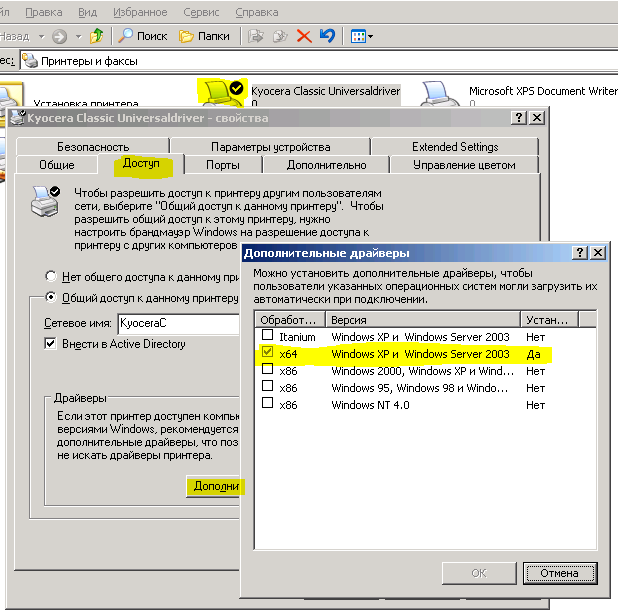Image resolution: width=618 pixels, height=616 pixels.
Task: Open the Правка menu
Action: (x=43, y=13)
